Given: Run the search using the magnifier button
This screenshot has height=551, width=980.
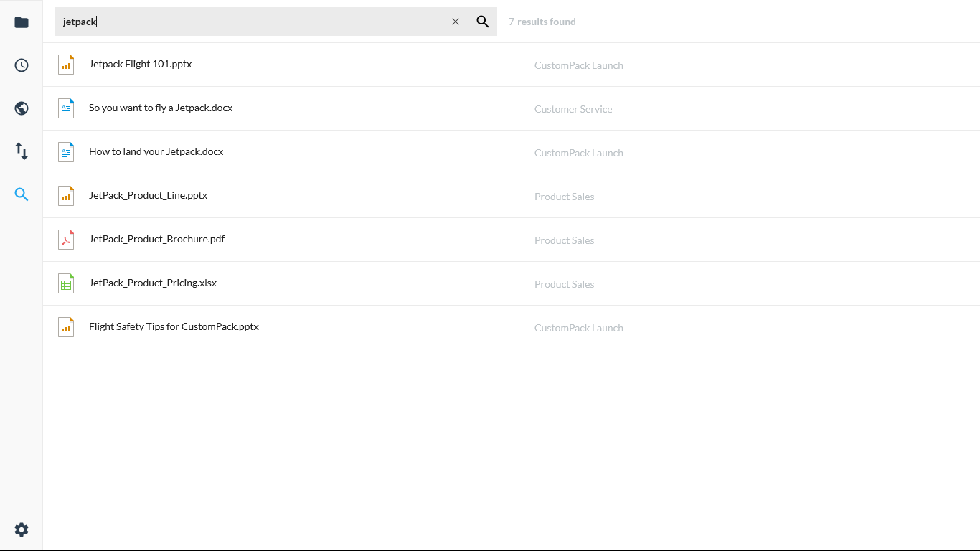Looking at the screenshot, I should tap(482, 21).
